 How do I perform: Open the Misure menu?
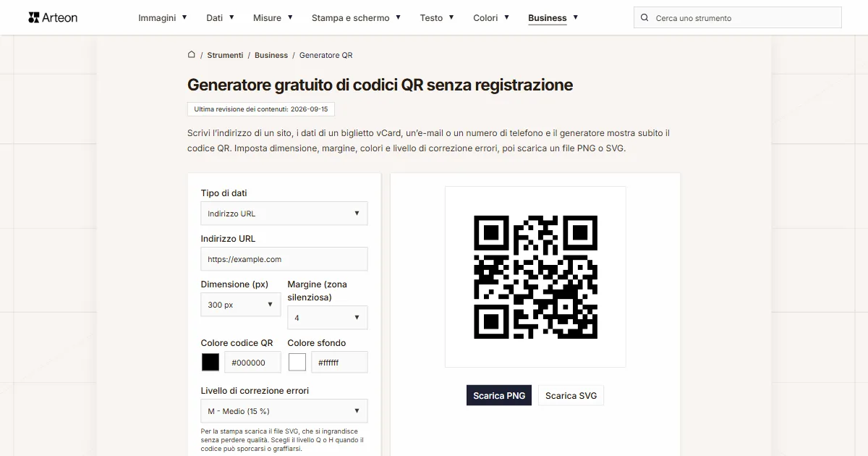(x=273, y=18)
